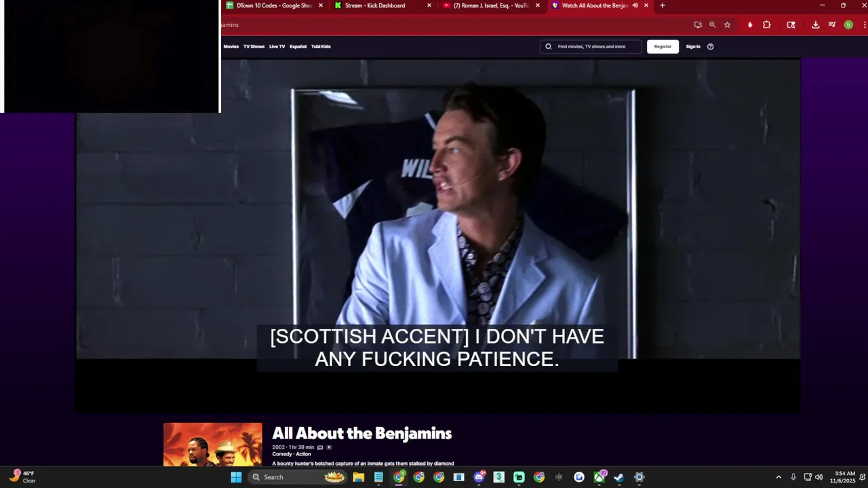
Task: Open the zoom magnifier in address bar
Action: point(712,24)
